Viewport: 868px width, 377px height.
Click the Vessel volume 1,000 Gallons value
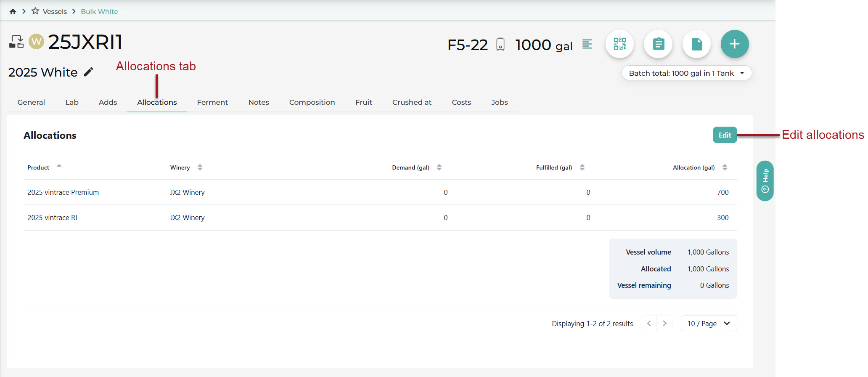[x=708, y=252]
